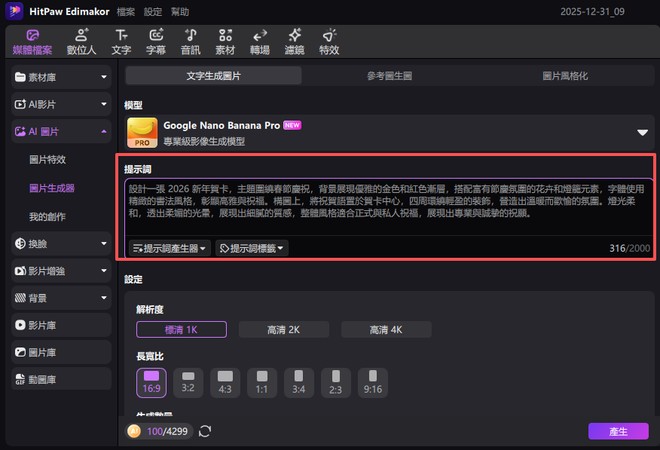660x450 pixels.
Task: Open the model selection dropdown arrow
Action: point(642,133)
